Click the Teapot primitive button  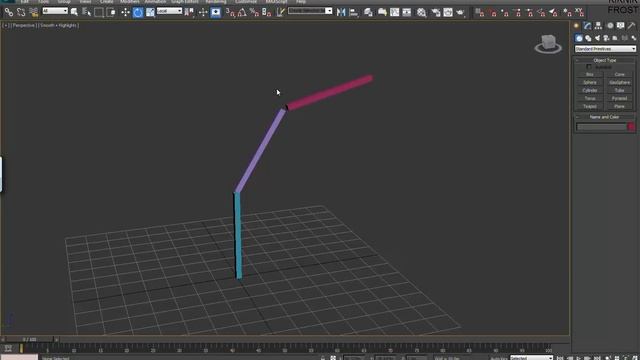[x=590, y=106]
